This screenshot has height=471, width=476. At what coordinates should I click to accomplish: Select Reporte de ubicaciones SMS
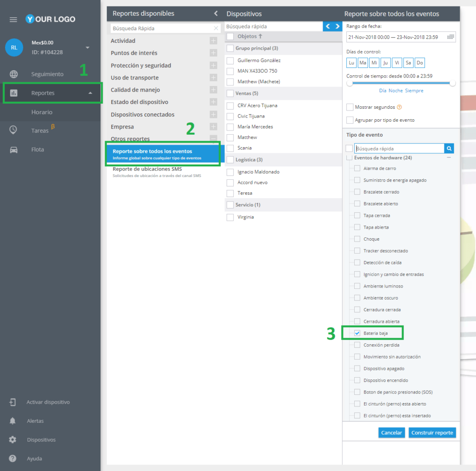click(x=157, y=172)
